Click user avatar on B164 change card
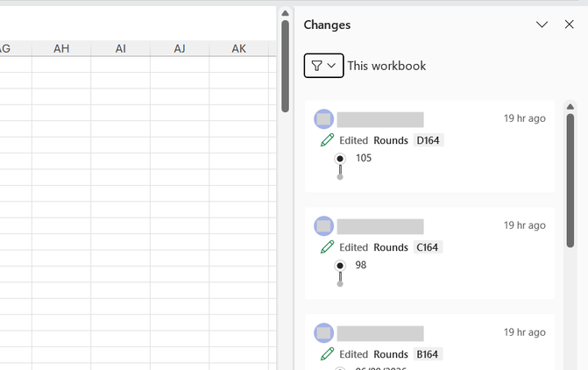Screen dimensions: 588x370 tap(324, 333)
